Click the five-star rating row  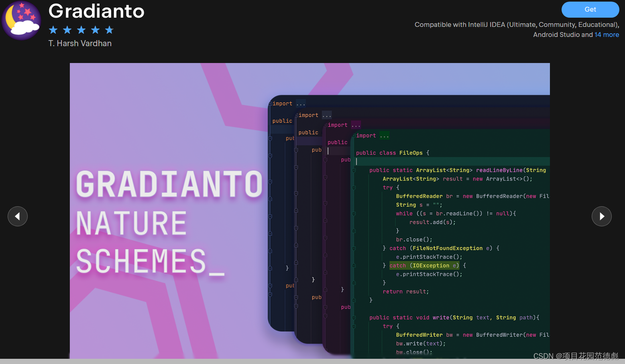pos(81,30)
